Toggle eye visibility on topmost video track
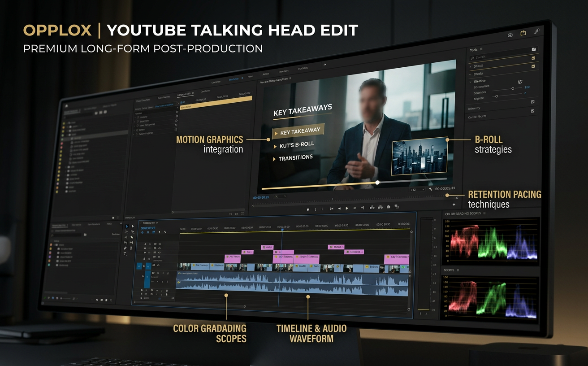This screenshot has width=588, height=366. pyautogui.click(x=160, y=244)
